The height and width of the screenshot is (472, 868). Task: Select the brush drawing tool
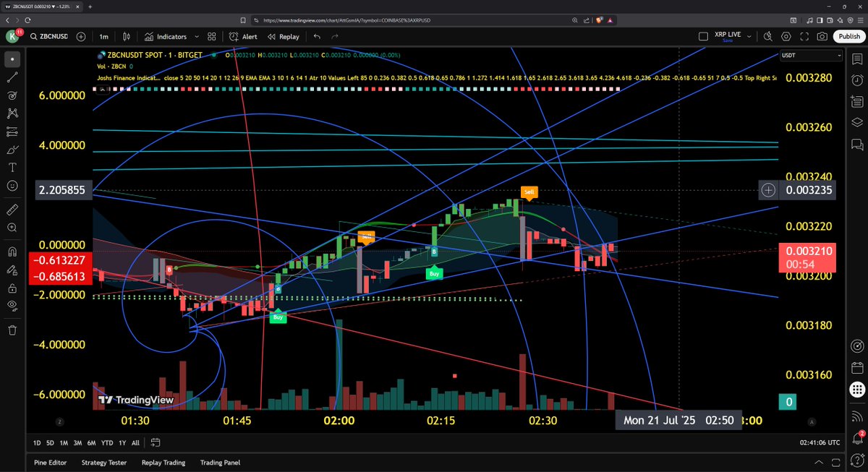(12, 150)
